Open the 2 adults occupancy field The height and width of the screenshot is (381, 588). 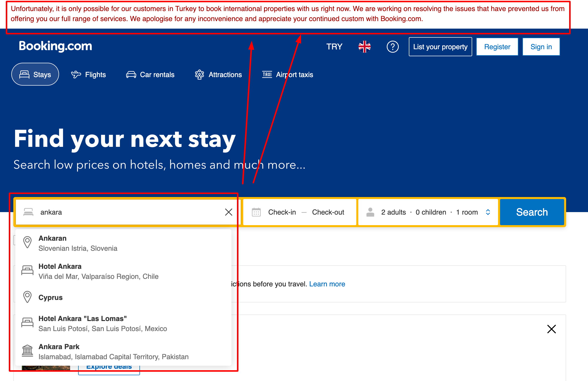point(428,212)
